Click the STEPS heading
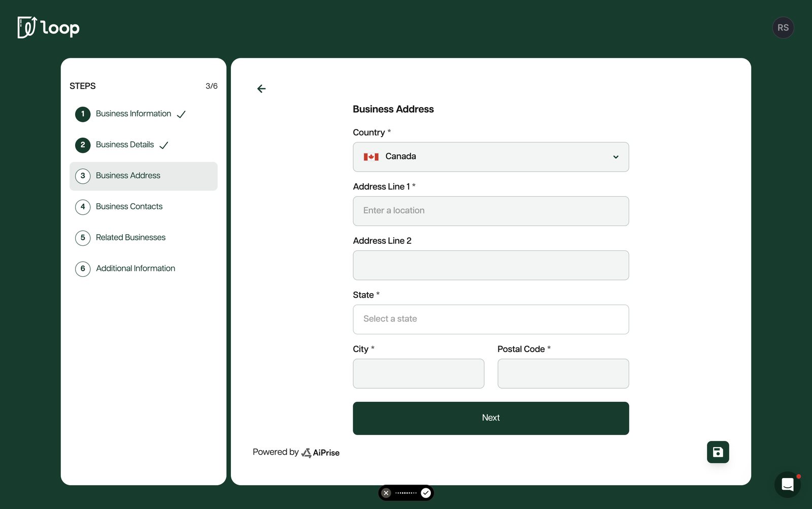 coord(83,86)
